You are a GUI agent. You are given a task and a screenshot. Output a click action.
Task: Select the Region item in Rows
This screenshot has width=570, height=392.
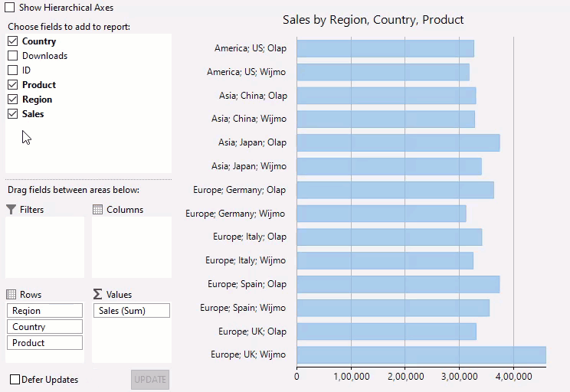tap(44, 311)
